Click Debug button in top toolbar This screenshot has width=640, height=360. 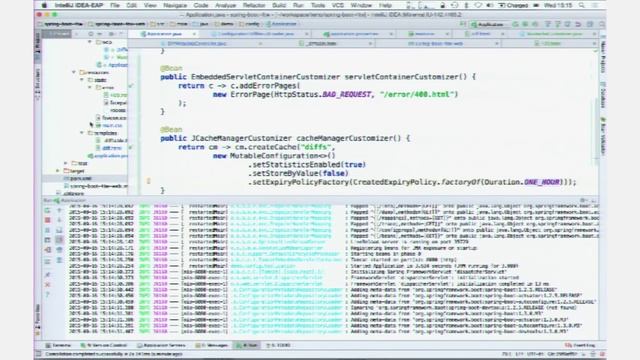coord(525,24)
